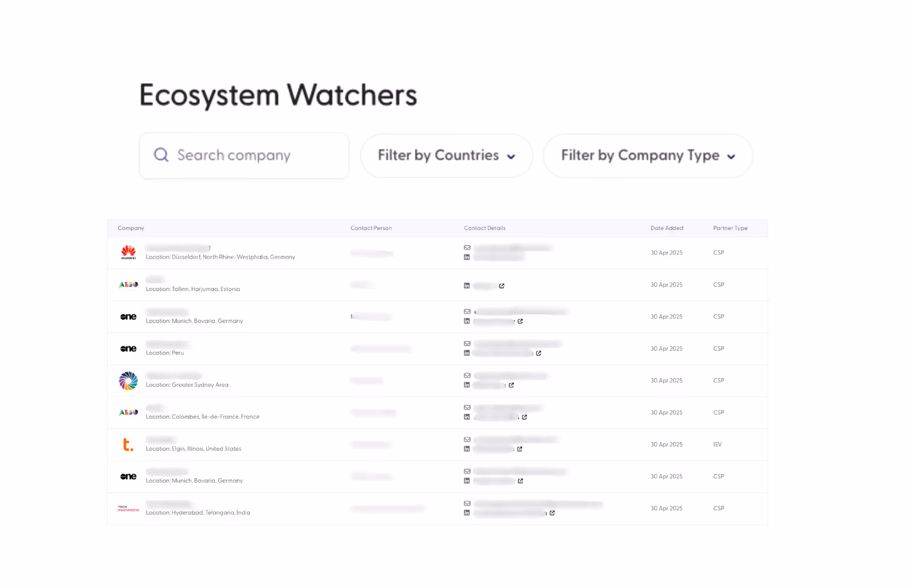Select the Location: Greater Sydney Area text

187,385
